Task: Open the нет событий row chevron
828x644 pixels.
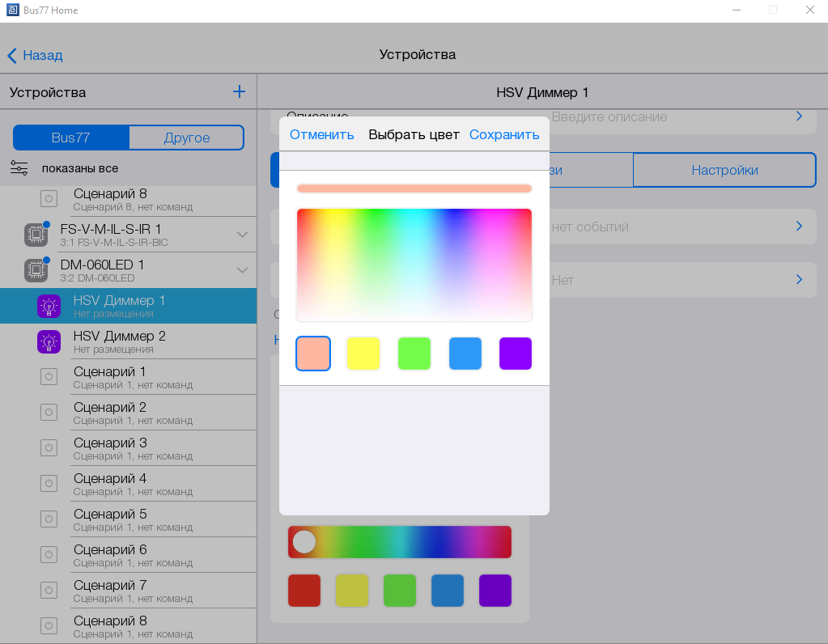Action: 799,227
